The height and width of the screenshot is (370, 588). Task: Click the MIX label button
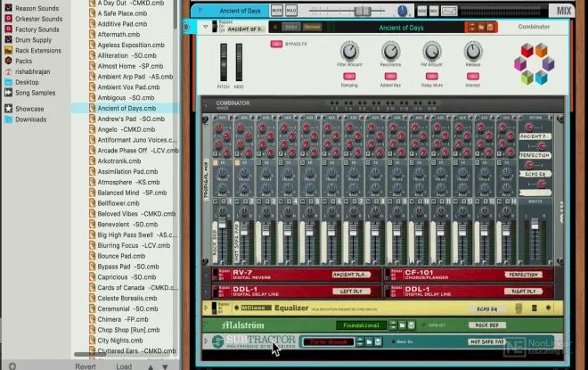(564, 11)
